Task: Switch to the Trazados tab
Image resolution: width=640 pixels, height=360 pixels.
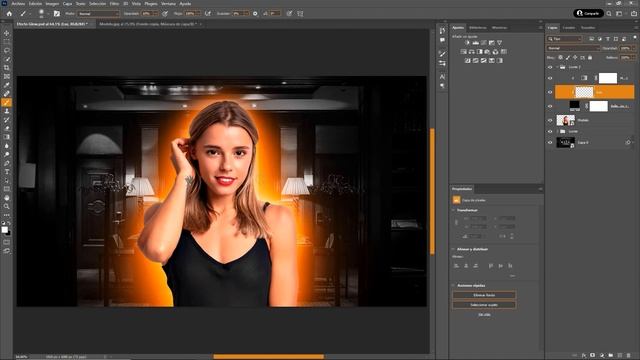Action: click(x=588, y=28)
